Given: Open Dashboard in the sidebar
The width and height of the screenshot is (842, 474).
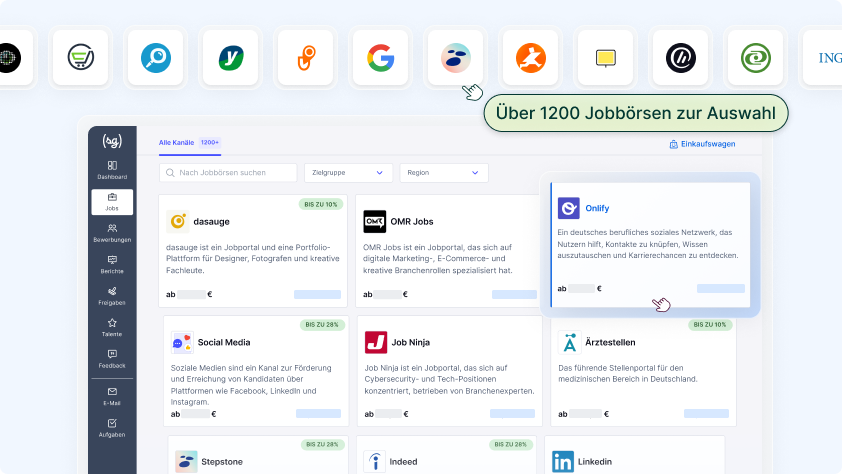Looking at the screenshot, I should click(x=112, y=170).
